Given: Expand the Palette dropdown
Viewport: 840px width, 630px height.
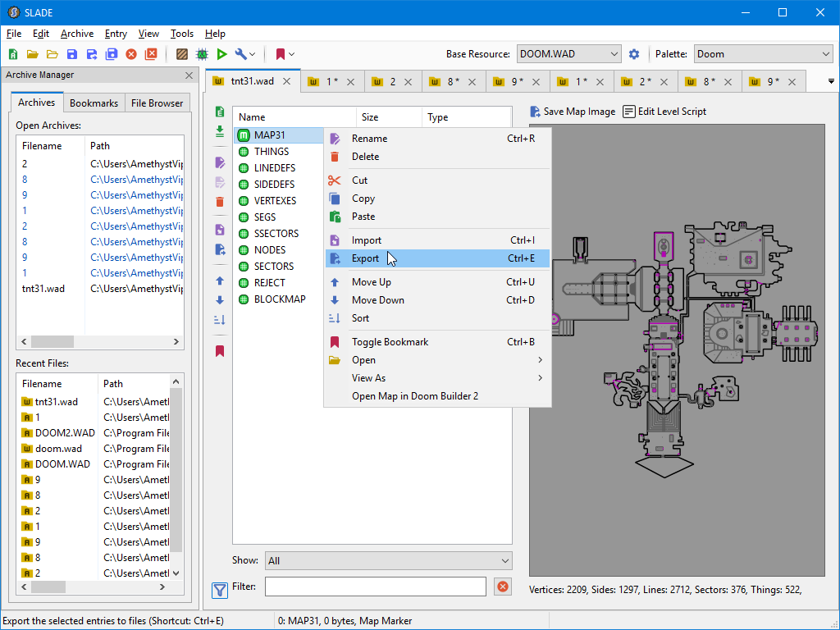Looking at the screenshot, I should 763,54.
